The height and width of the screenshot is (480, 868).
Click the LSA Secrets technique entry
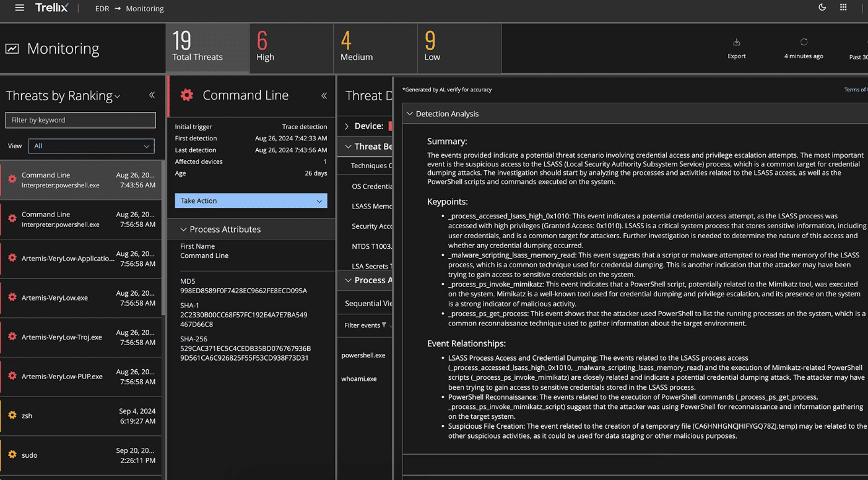(x=372, y=266)
